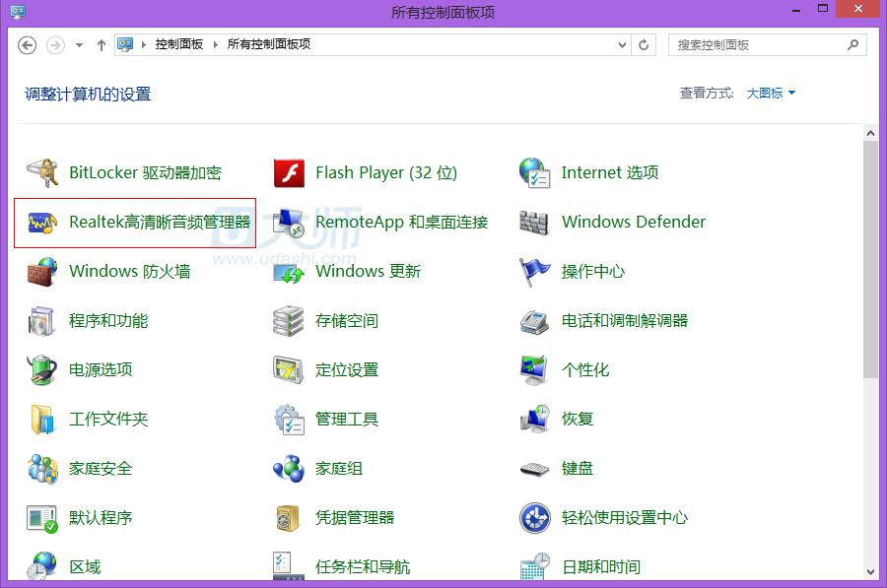Click the scrollbar down arrow
The image size is (887, 588).
(870, 572)
